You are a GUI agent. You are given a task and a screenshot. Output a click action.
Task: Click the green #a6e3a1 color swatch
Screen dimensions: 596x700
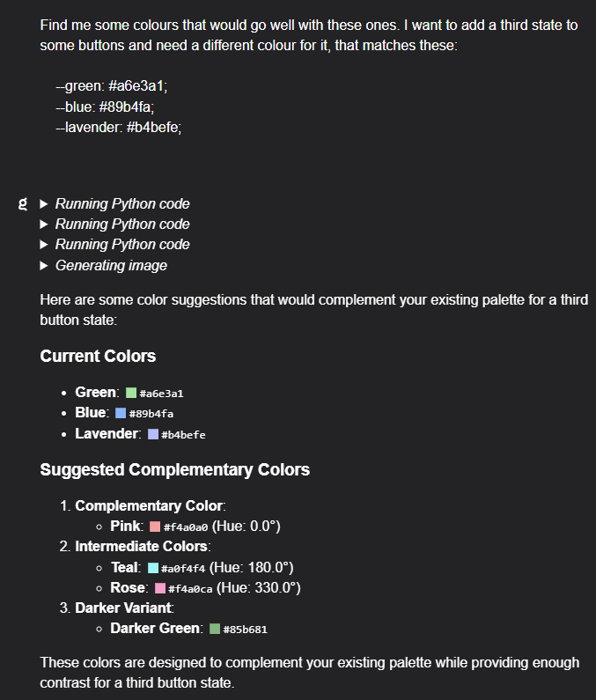tap(131, 393)
